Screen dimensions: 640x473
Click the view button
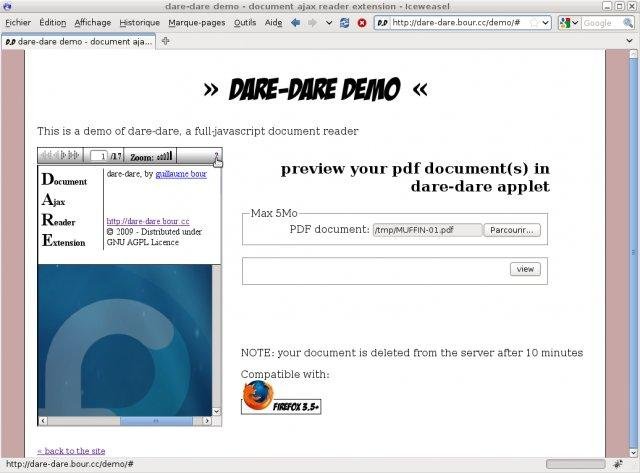pyautogui.click(x=525, y=269)
